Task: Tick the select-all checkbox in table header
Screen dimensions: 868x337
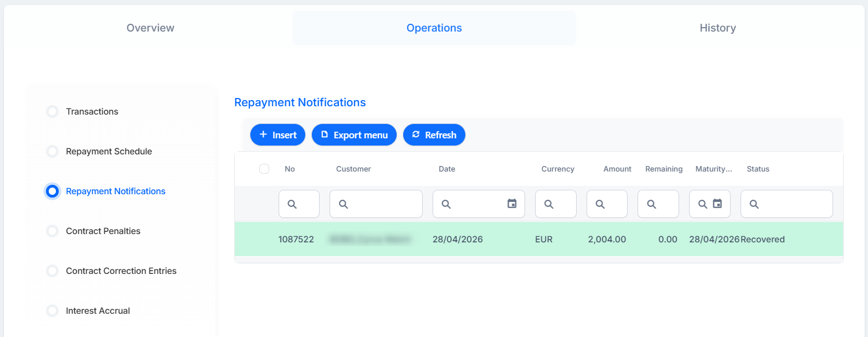Action: click(264, 169)
